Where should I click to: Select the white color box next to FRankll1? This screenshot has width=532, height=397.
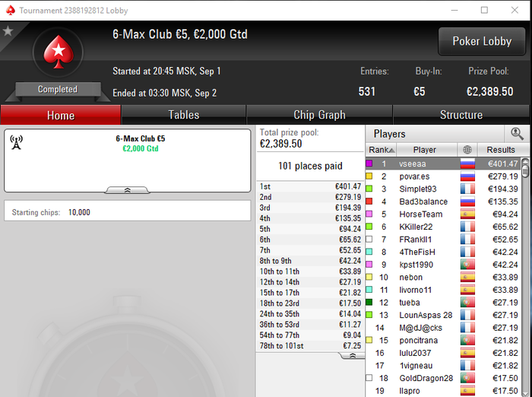coord(369,240)
